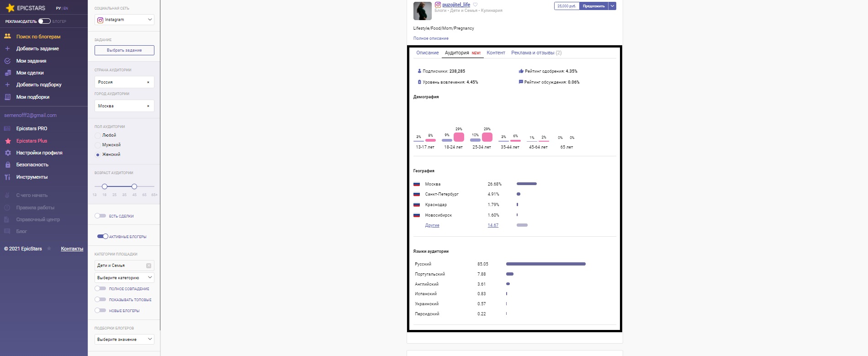The image size is (868, 356).
Task: Click the list icon for Мои подборки
Action: (x=7, y=97)
